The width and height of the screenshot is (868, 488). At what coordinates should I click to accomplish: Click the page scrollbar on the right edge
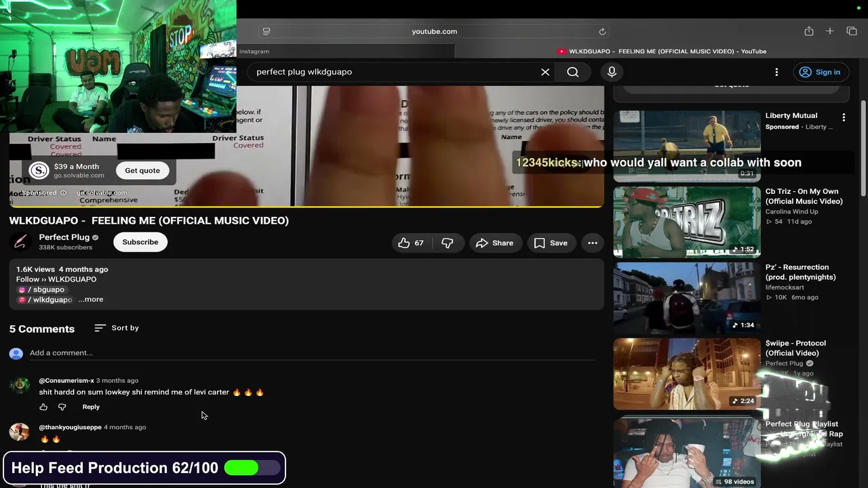(863, 149)
